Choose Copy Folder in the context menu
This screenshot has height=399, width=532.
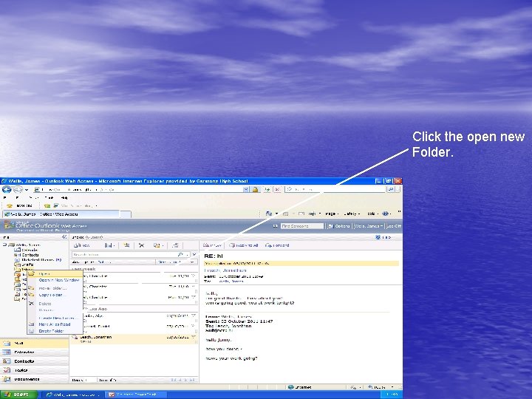55,295
